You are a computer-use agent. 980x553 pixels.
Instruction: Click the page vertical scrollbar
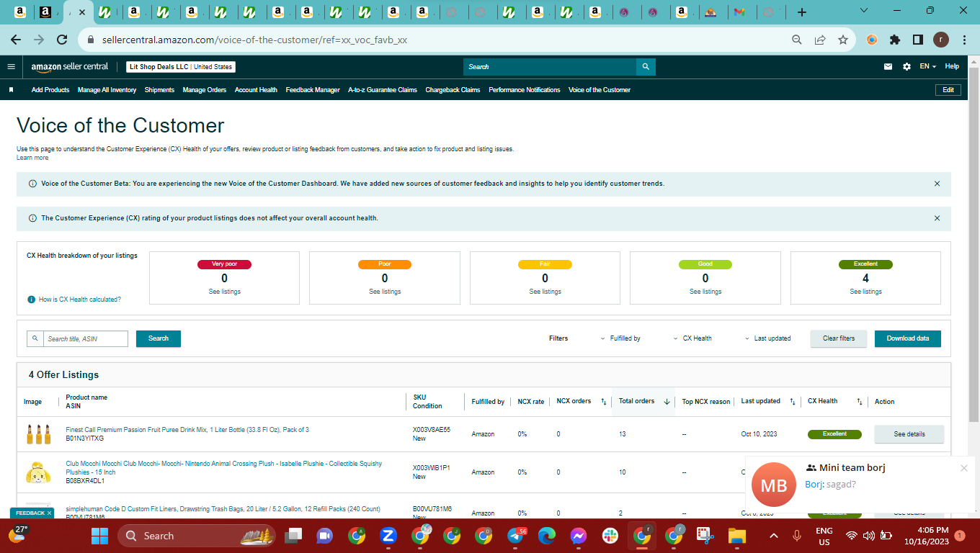974,245
